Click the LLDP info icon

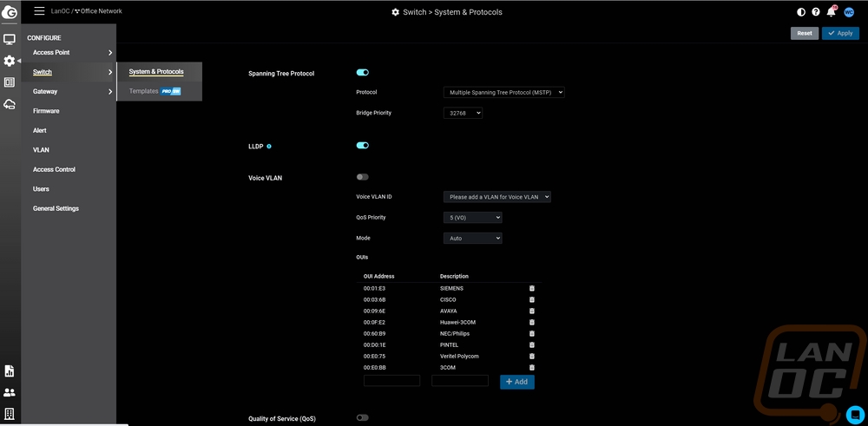(269, 147)
